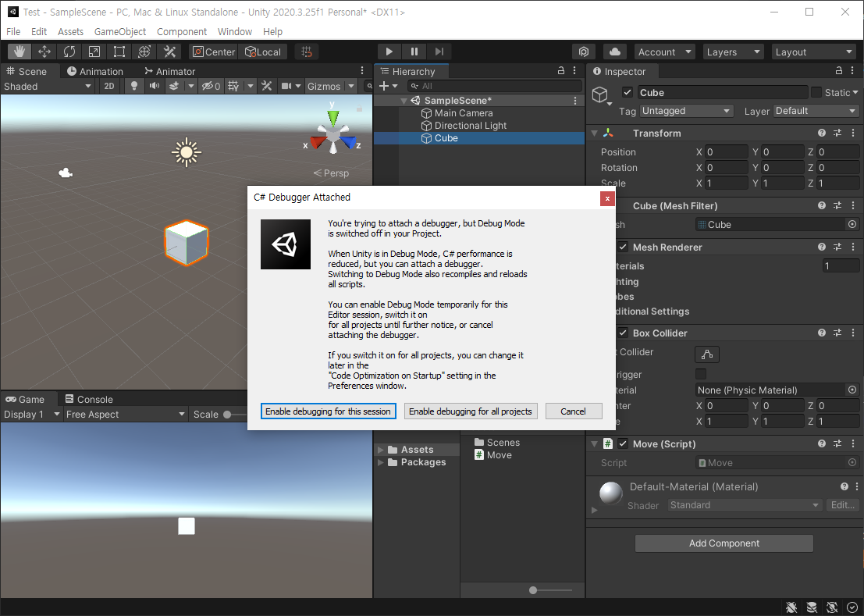The image size is (864, 616).
Task: Select the Hand tool
Action: click(20, 52)
